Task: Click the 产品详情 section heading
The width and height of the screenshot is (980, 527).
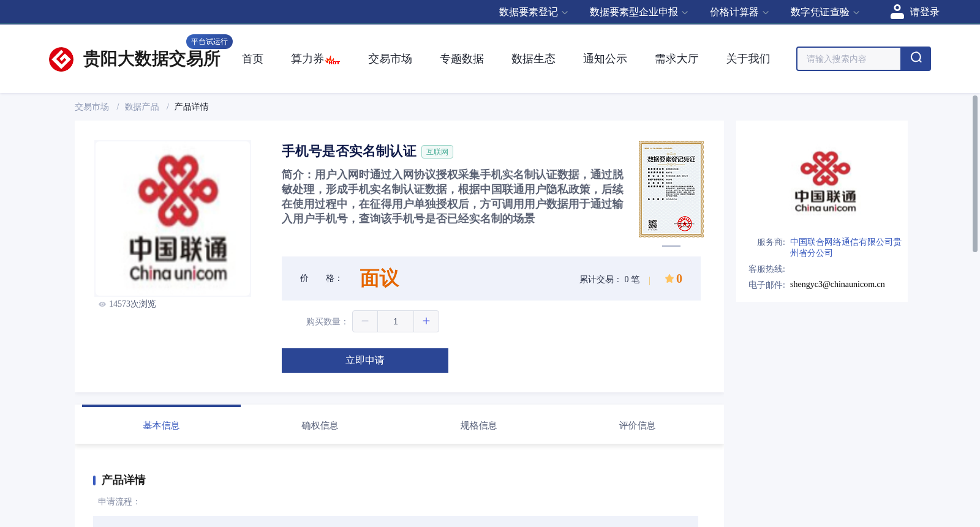Action: [x=123, y=480]
